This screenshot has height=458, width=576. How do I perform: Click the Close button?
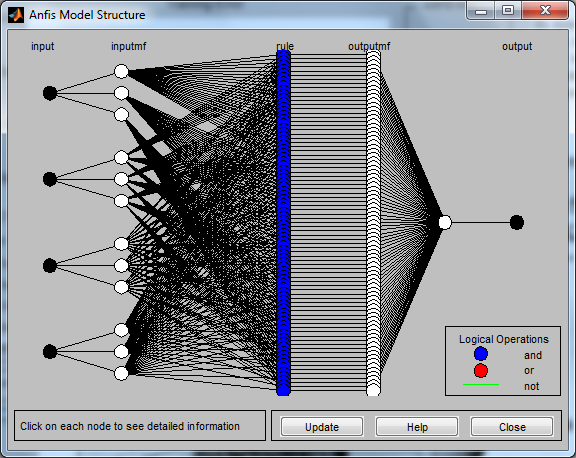(512, 427)
